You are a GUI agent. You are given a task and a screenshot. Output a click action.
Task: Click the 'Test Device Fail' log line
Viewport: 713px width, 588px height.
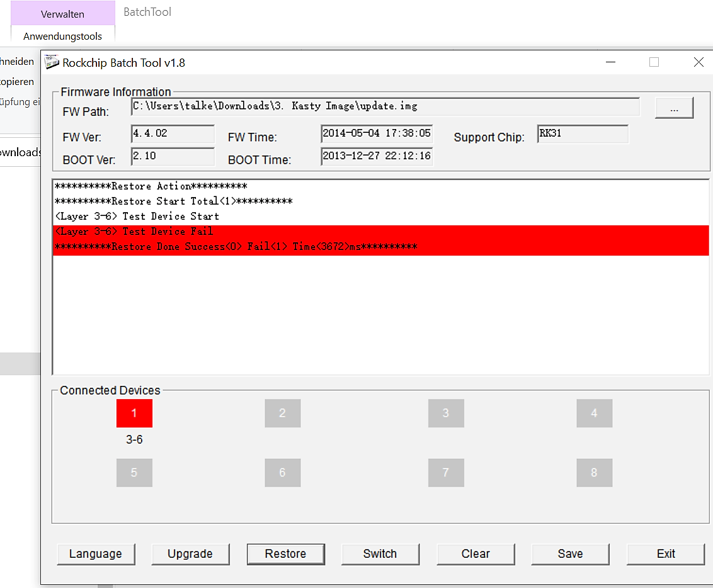[x=381, y=232]
